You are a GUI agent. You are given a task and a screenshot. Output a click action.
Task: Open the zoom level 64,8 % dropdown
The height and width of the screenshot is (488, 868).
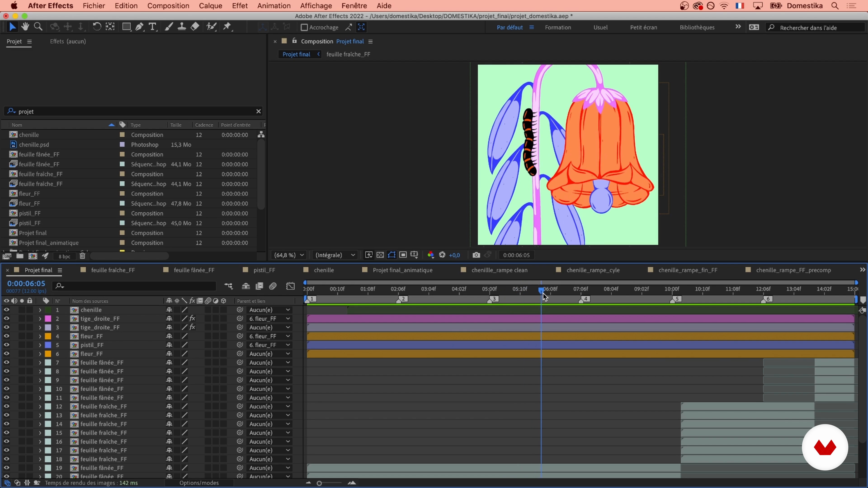click(289, 255)
